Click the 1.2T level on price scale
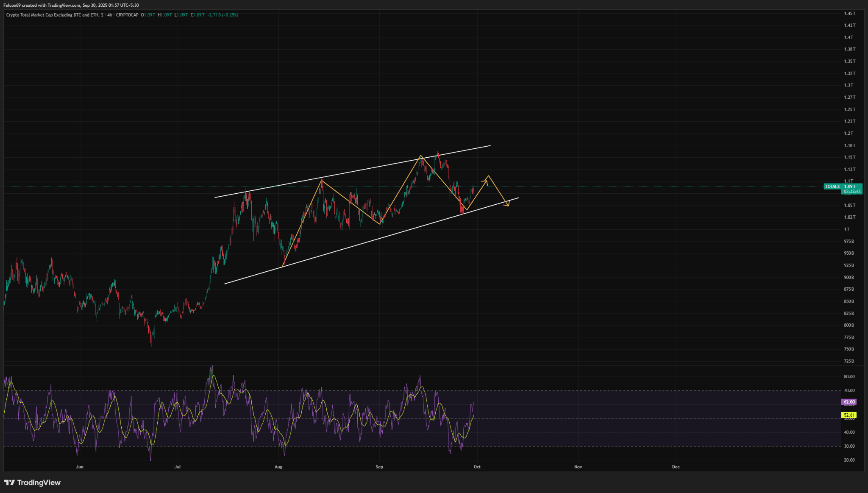Screen dimensions: 868x493 (x=849, y=133)
